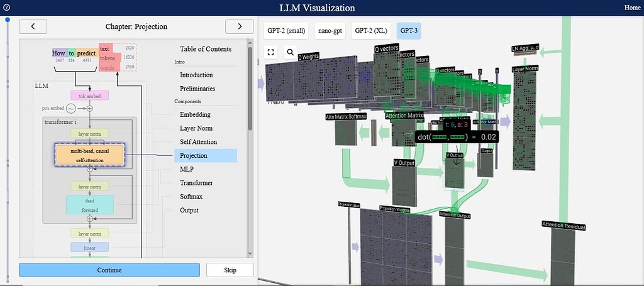The image size is (644, 286).
Task: Select the GPT-3 model option
Action: (409, 30)
